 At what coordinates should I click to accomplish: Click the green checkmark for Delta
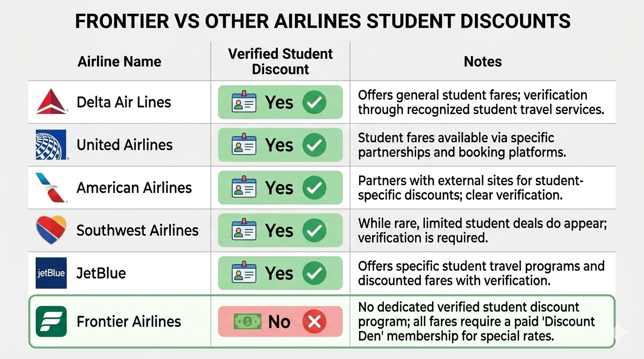314,102
